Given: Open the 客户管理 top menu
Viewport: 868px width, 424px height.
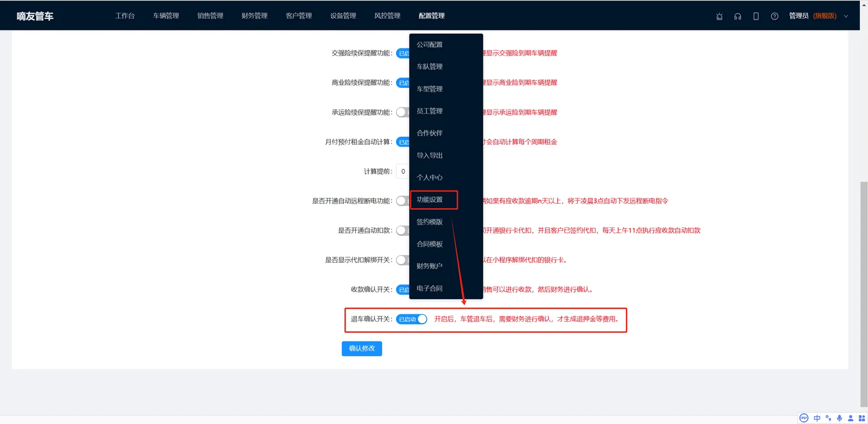Looking at the screenshot, I should (299, 16).
